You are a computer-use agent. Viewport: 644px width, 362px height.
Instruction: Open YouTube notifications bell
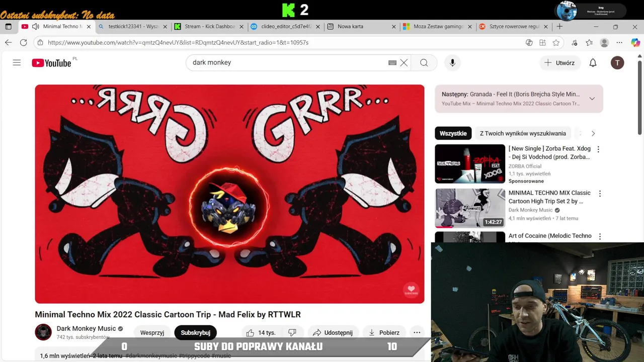(x=593, y=63)
